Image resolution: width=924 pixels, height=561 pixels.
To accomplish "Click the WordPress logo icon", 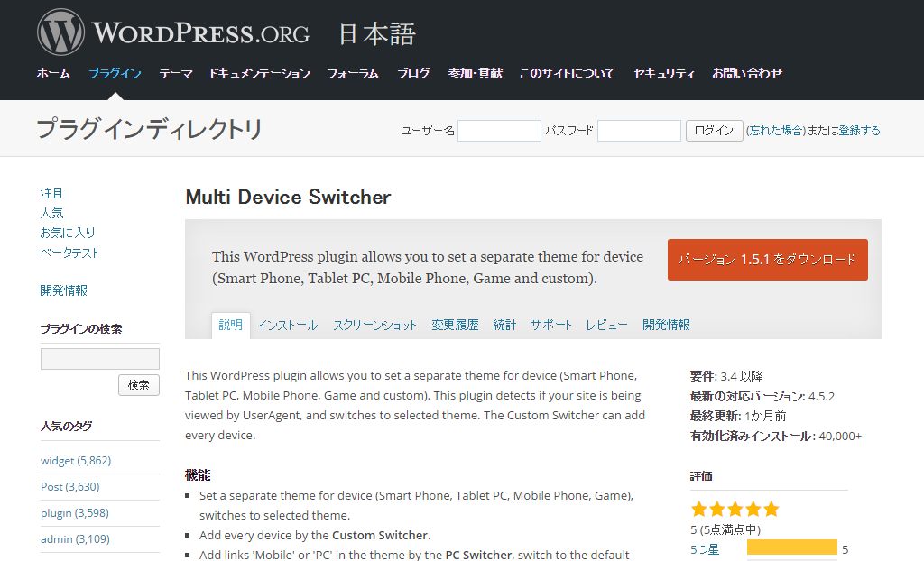I will click(60, 32).
